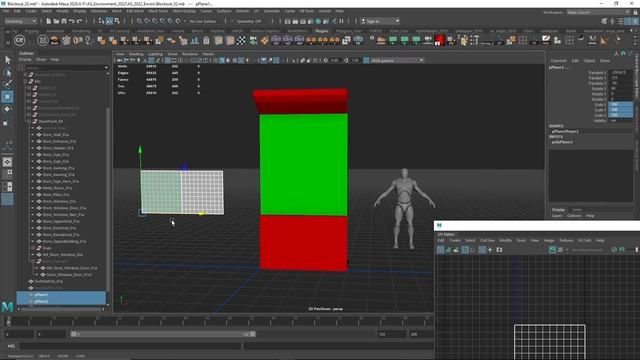This screenshot has height=360, width=640.
Task: Collapse the StoreFront_Kit group in Outliner
Action: pyautogui.click(x=30, y=121)
